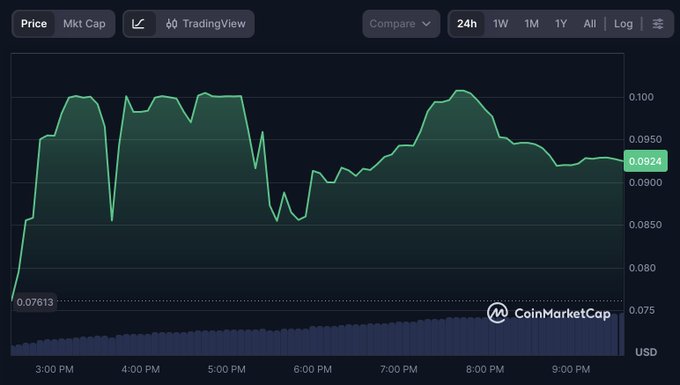680x385 pixels.
Task: Select the 1W time range
Action: tap(500, 24)
